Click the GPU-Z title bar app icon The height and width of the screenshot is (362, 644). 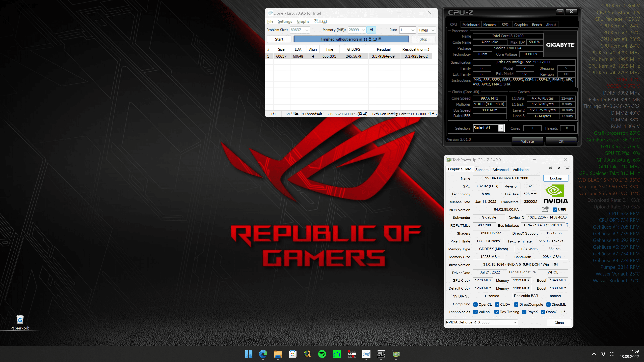[449, 160]
